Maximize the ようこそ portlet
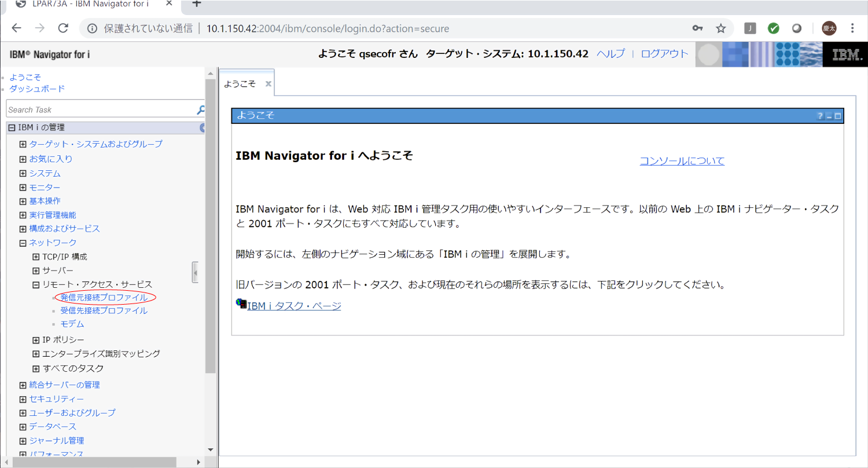The image size is (868, 468). point(837,116)
